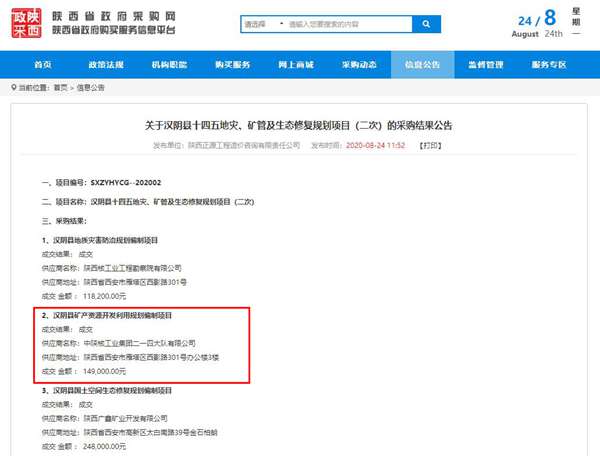Go to 机构职能 in the nav bar
Viewport: 600px width, 456px height.
(170, 64)
